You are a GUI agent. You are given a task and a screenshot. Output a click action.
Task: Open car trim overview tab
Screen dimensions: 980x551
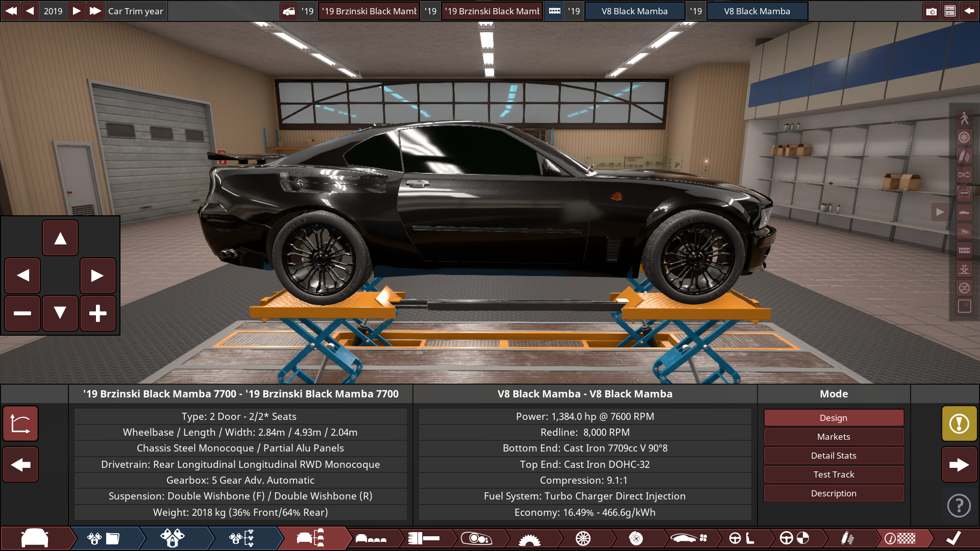(x=310, y=538)
